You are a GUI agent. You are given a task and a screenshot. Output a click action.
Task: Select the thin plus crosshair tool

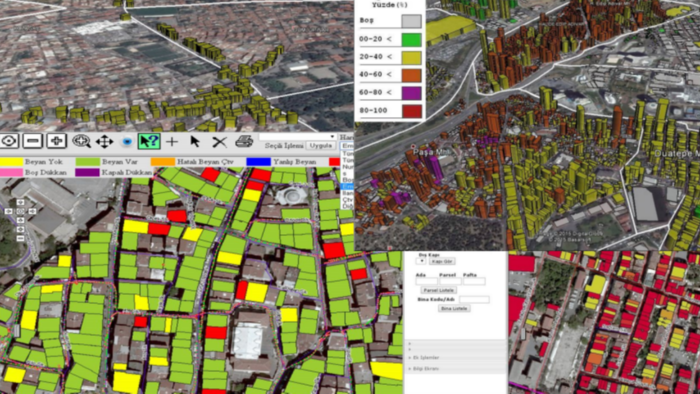point(172,142)
